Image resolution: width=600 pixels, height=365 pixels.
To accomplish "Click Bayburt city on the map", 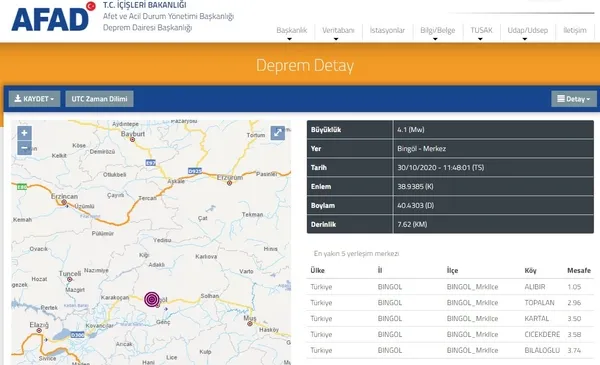I will (x=133, y=134).
